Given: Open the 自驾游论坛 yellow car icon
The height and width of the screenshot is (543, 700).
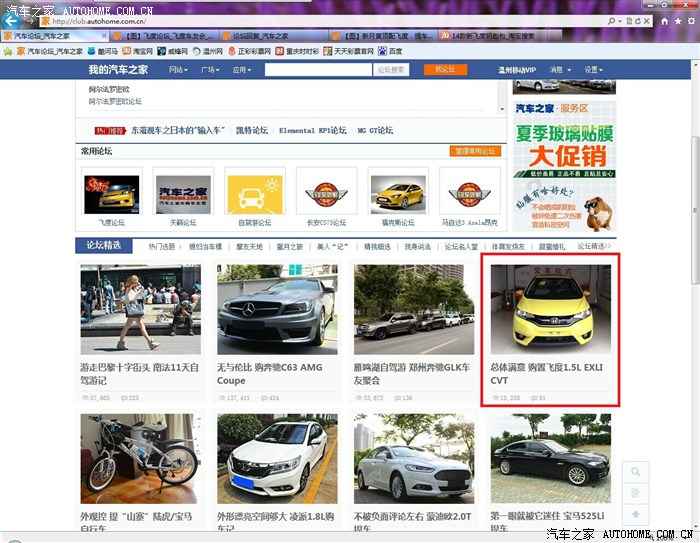Looking at the screenshot, I should tap(254, 190).
